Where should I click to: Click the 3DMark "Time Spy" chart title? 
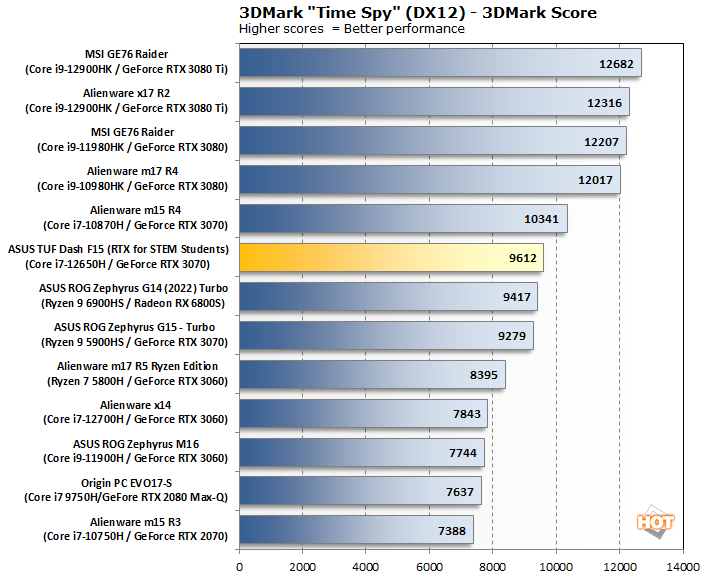(418, 12)
